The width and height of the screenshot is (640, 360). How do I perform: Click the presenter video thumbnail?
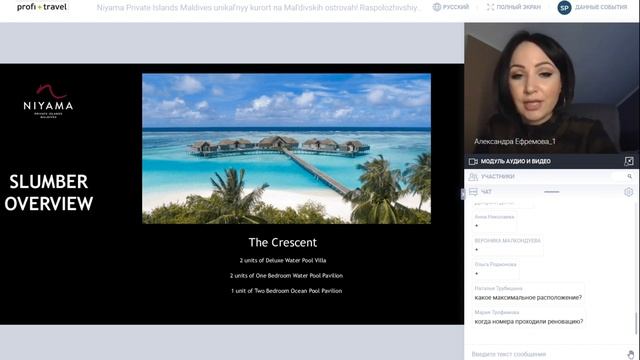coord(552,88)
